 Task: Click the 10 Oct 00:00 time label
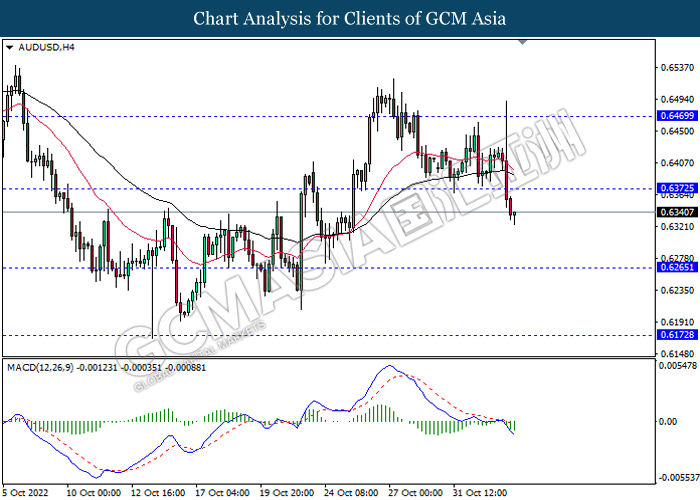[93, 493]
